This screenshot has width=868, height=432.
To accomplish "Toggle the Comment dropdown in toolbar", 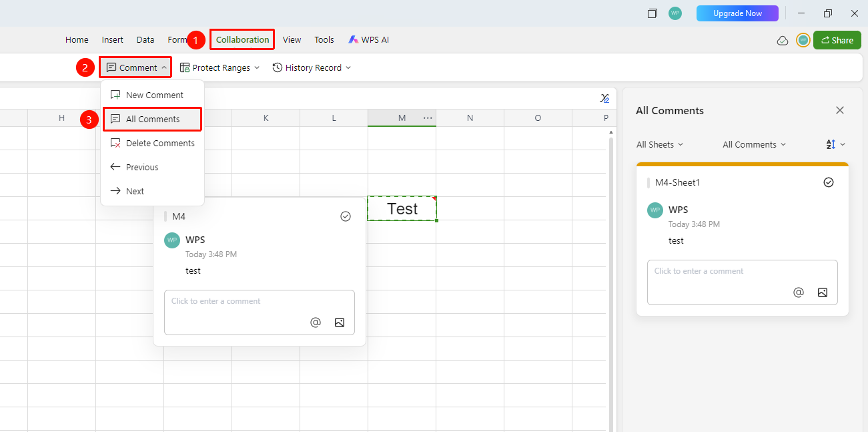I will point(136,67).
